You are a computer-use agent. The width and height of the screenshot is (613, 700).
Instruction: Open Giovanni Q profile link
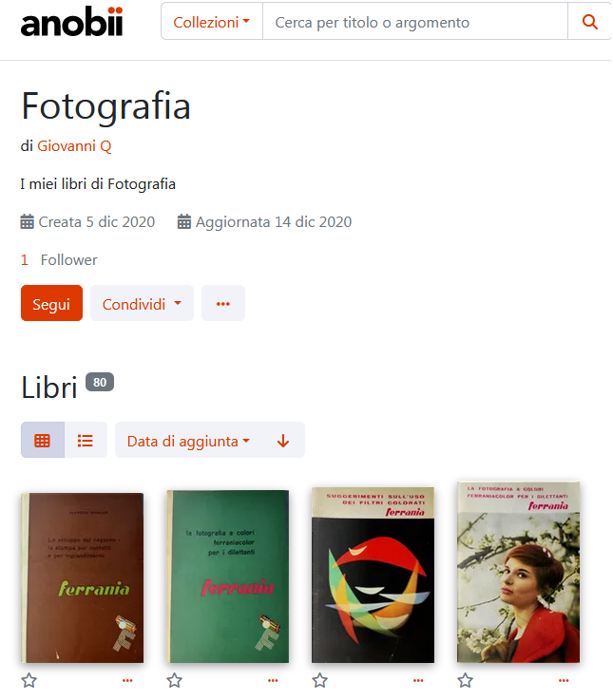pyautogui.click(x=74, y=146)
